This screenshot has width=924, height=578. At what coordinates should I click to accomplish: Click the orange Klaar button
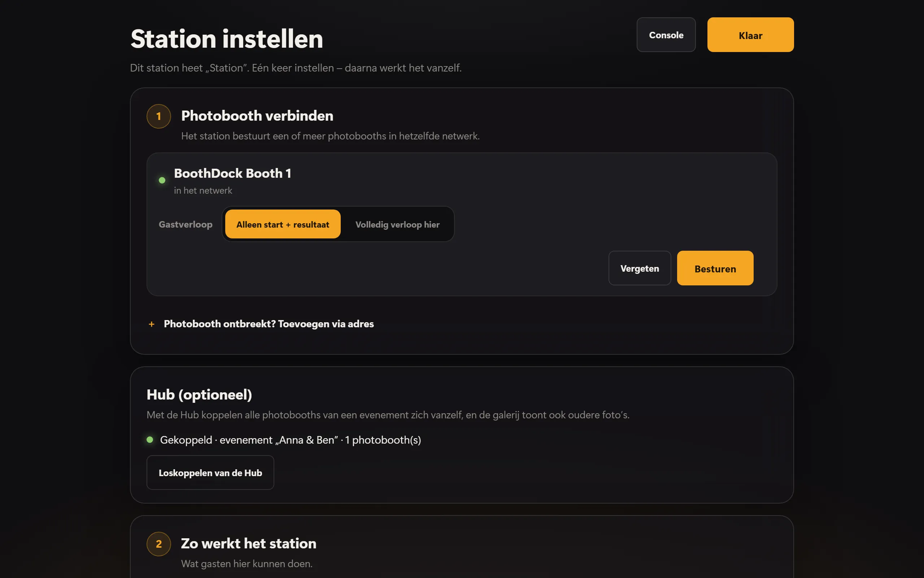pyautogui.click(x=750, y=35)
